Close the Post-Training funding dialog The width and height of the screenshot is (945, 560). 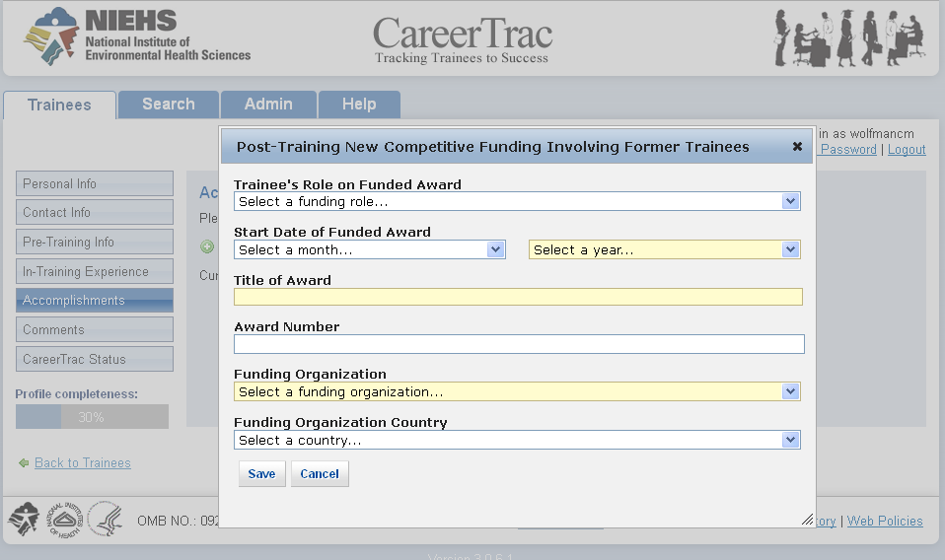[797, 147]
